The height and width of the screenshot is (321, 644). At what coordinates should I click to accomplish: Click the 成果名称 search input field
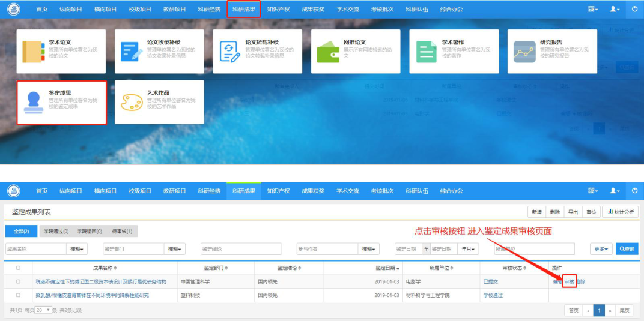tap(35, 249)
